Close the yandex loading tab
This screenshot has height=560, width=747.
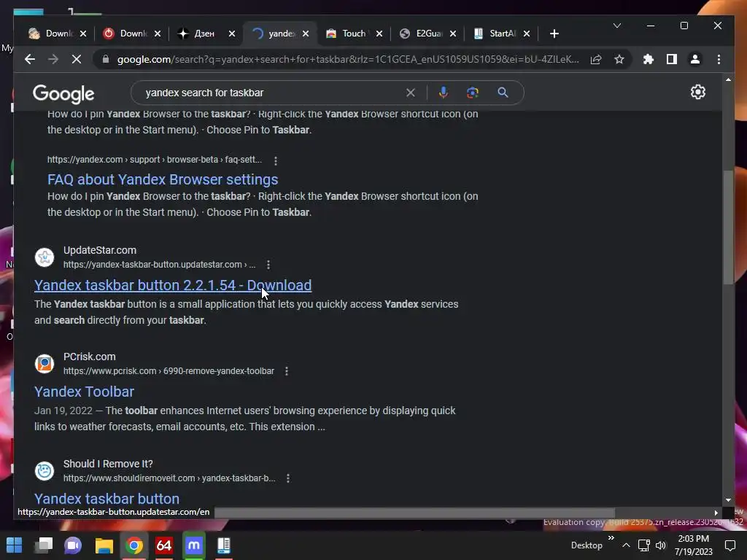click(306, 34)
